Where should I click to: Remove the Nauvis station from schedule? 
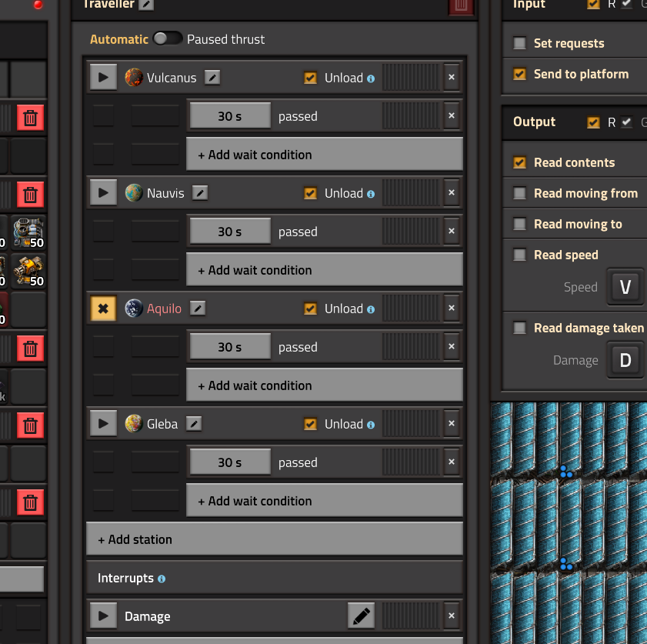[x=452, y=192]
